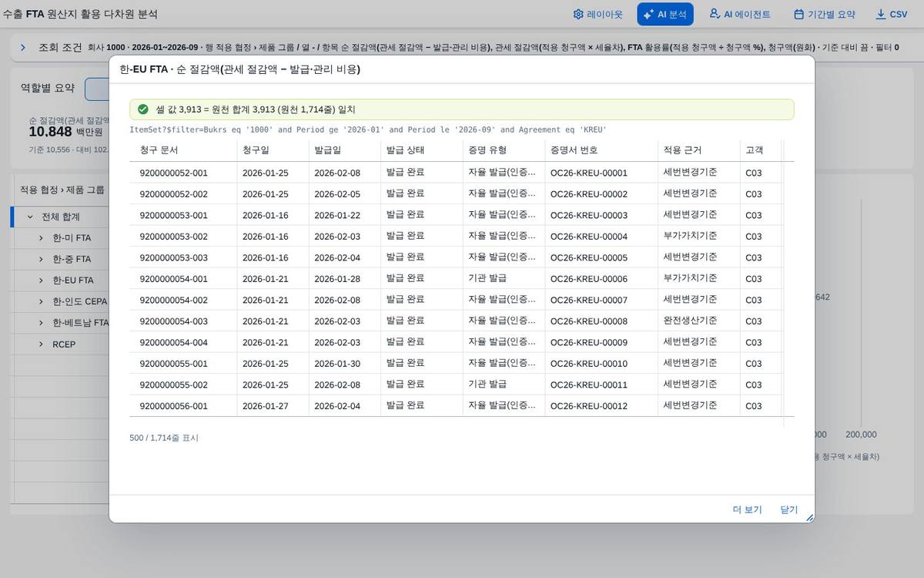Open the 레이아웃 layout settings

[598, 14]
